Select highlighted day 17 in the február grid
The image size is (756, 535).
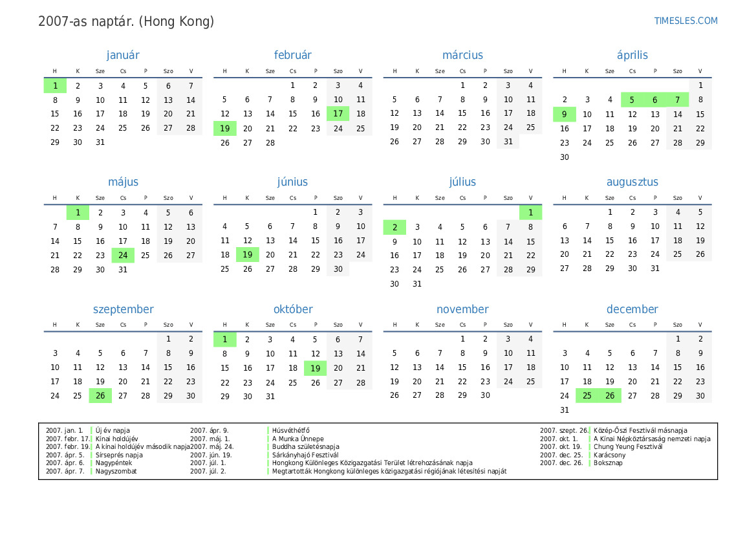pos(338,114)
